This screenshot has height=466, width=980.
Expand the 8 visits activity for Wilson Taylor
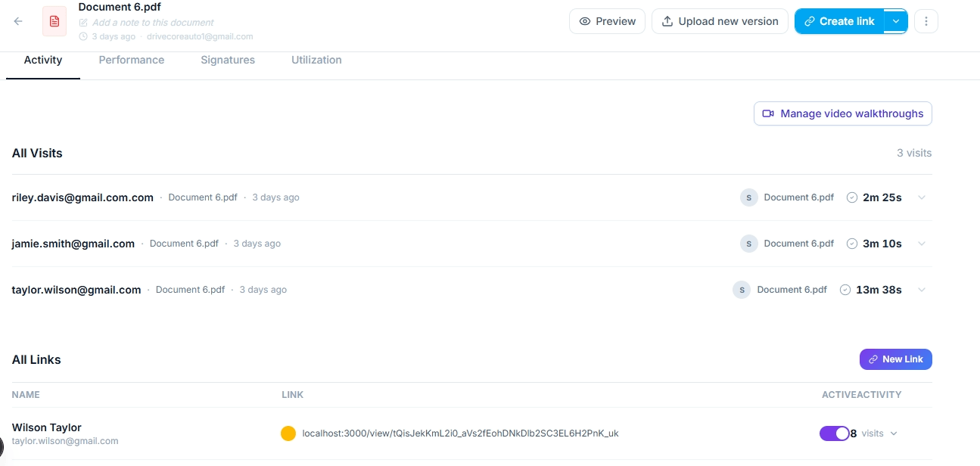894,433
